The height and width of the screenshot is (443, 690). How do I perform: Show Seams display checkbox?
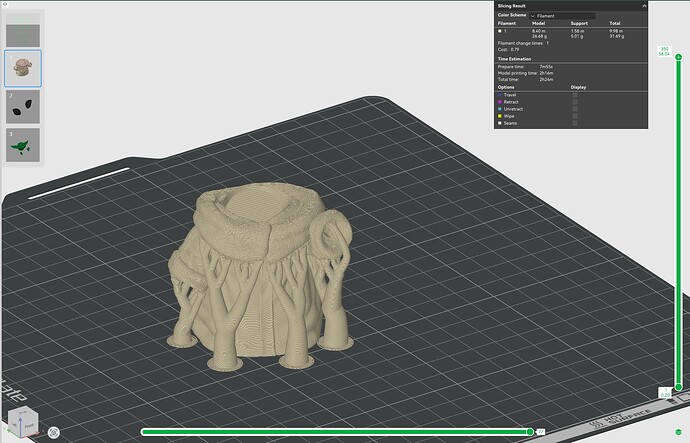[575, 123]
